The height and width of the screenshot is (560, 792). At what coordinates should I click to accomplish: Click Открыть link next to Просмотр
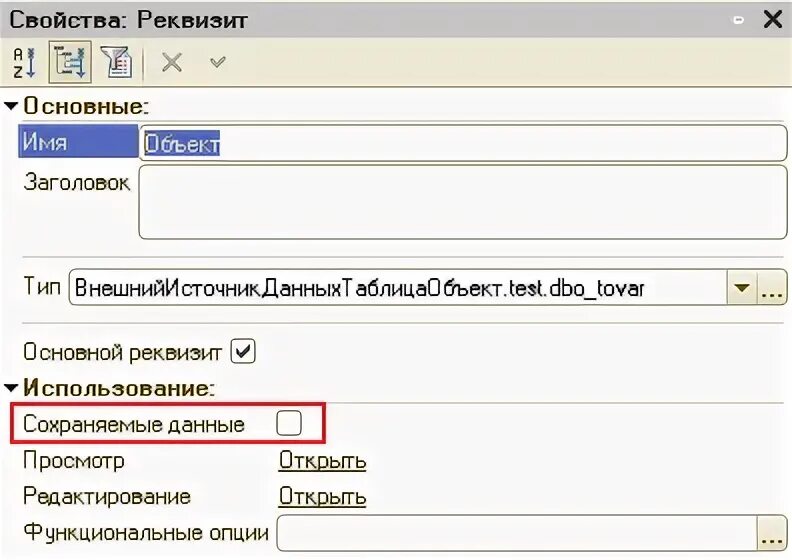(x=322, y=461)
